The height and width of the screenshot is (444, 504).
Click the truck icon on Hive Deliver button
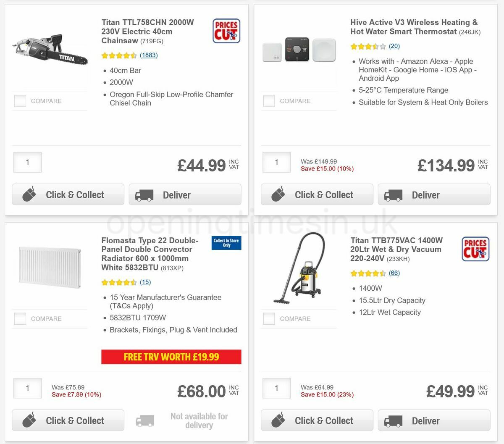click(x=394, y=194)
